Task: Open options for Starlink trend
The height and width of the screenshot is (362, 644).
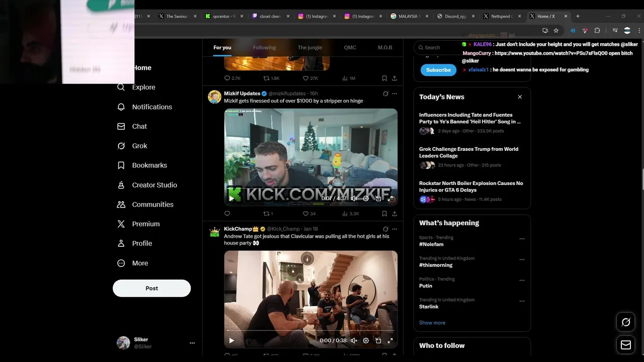Action: [522, 301]
